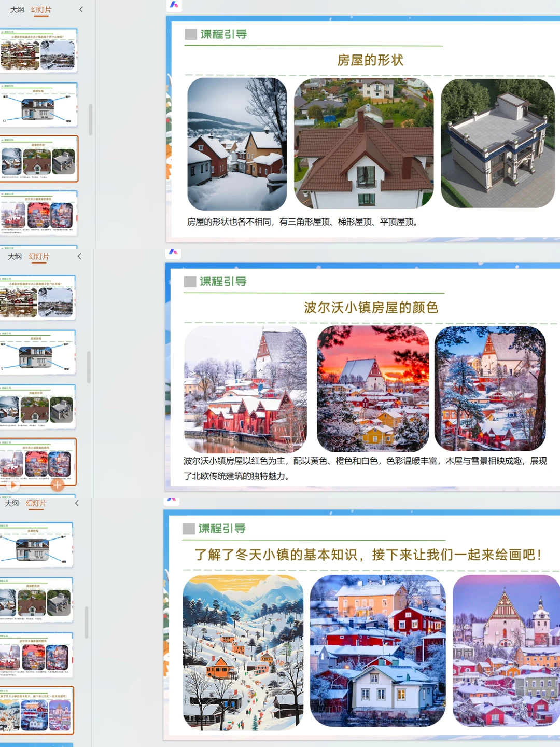560x747 pixels.
Task: Select the 波尔沃小镇房屋的颜色 title text
Action: pyautogui.click(x=371, y=308)
